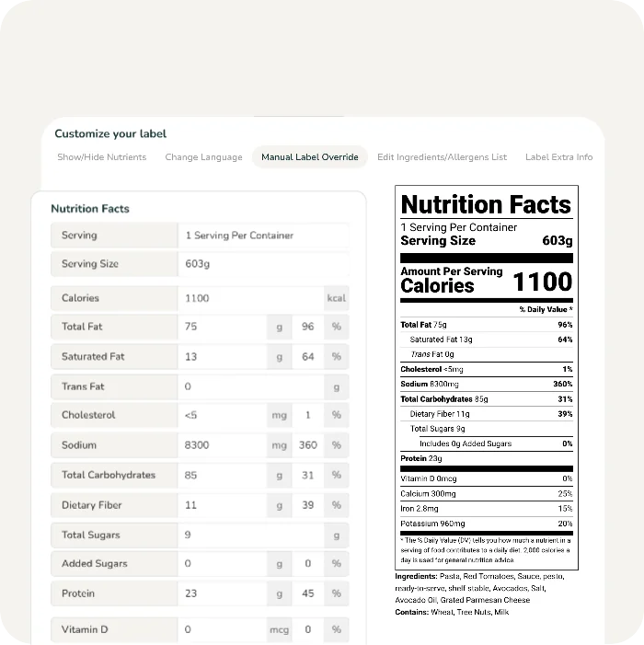Edit the Total Carbohydrates percent field
The height and width of the screenshot is (645, 644).
[308, 476]
